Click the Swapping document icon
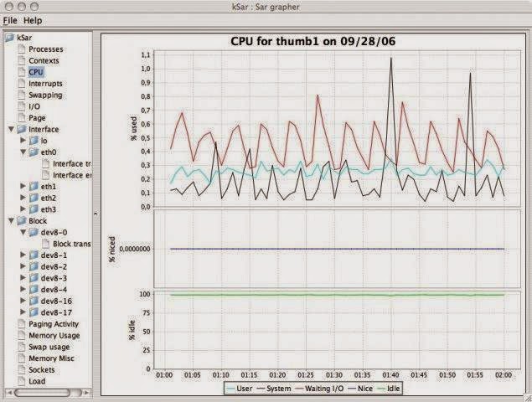Screen dimensions: 532x402 coord(22,95)
